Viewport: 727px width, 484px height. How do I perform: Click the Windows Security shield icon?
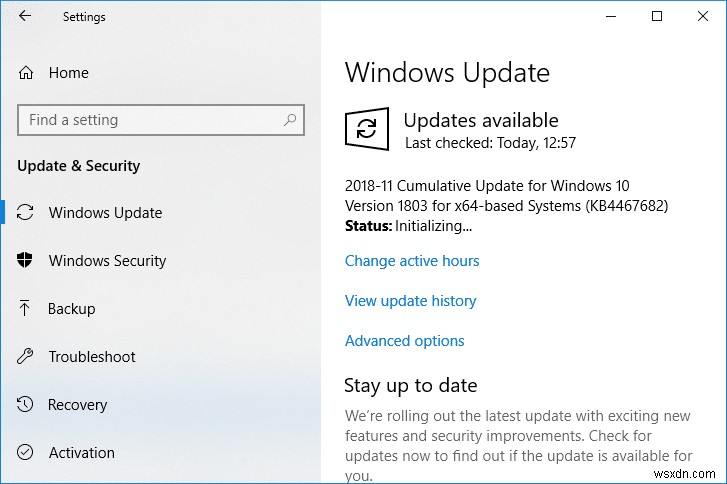click(x=26, y=261)
